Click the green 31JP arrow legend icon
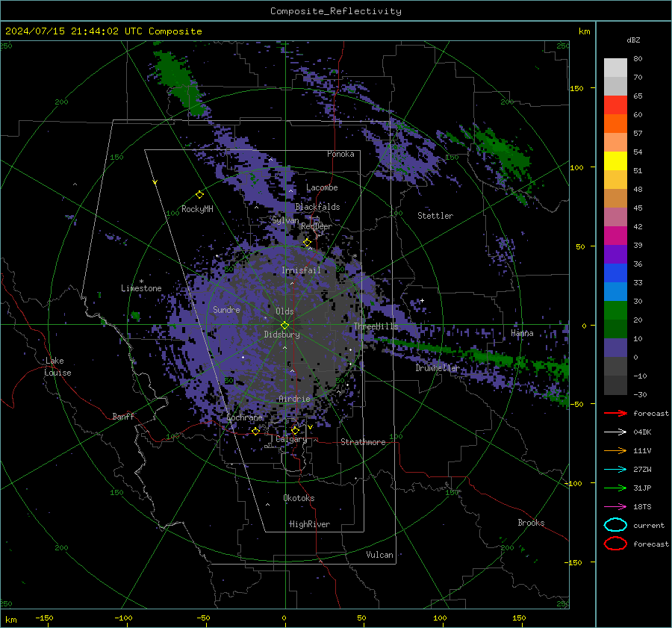The height and width of the screenshot is (628, 672). [615, 488]
